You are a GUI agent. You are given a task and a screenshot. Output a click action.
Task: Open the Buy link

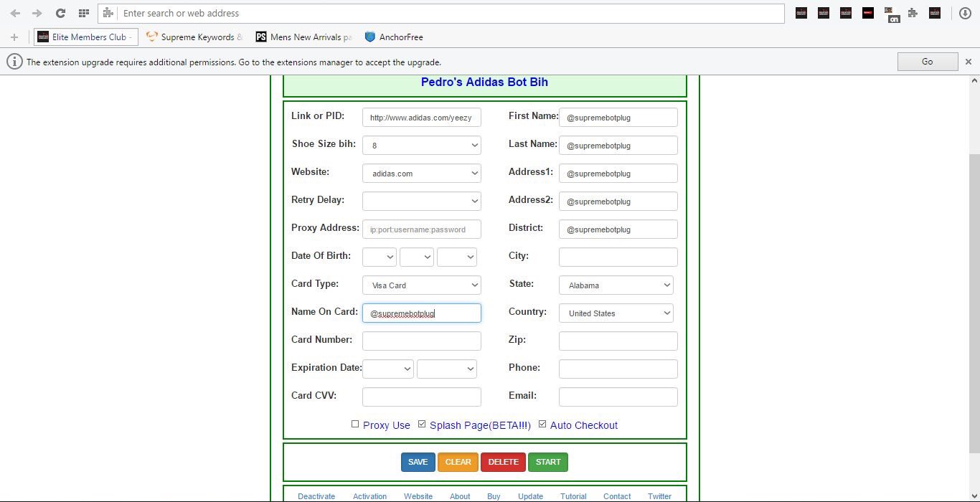494,496
